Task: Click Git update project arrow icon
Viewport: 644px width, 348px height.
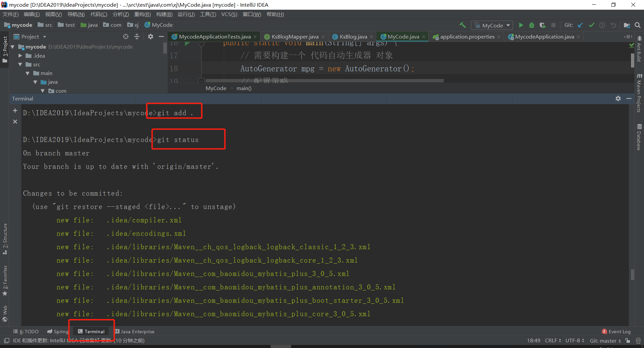Action: (581, 25)
